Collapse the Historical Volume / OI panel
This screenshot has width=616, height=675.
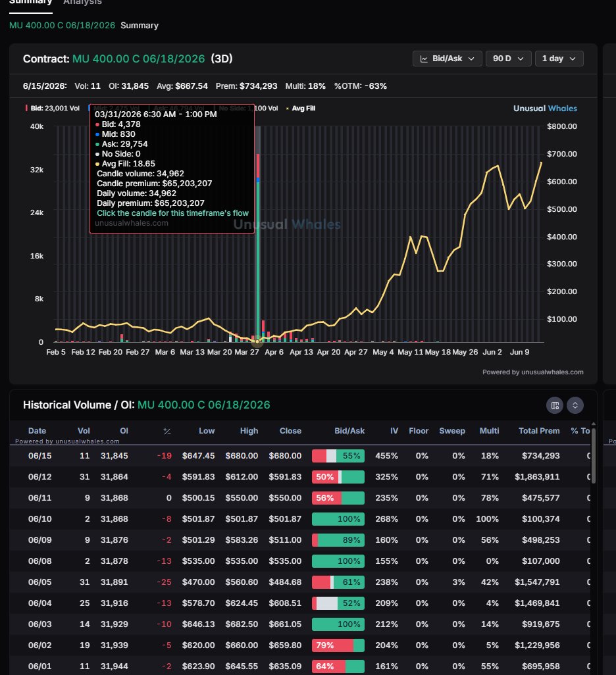pos(575,405)
